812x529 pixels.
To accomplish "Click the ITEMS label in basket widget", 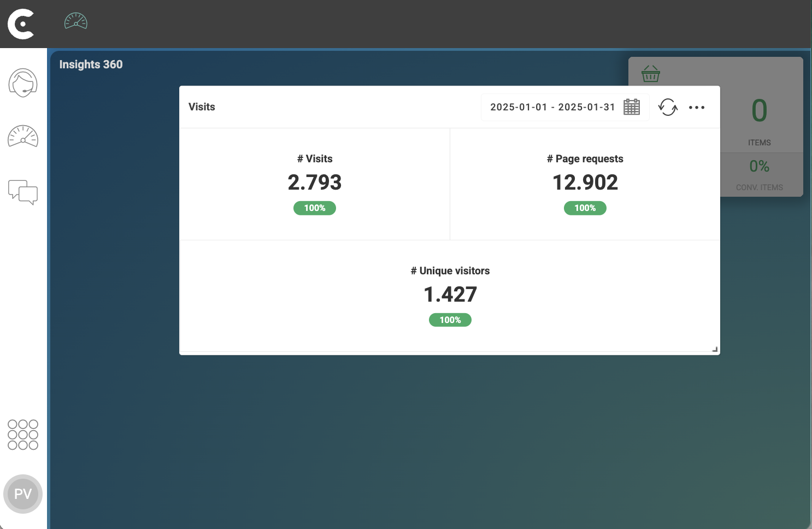I will [760, 143].
